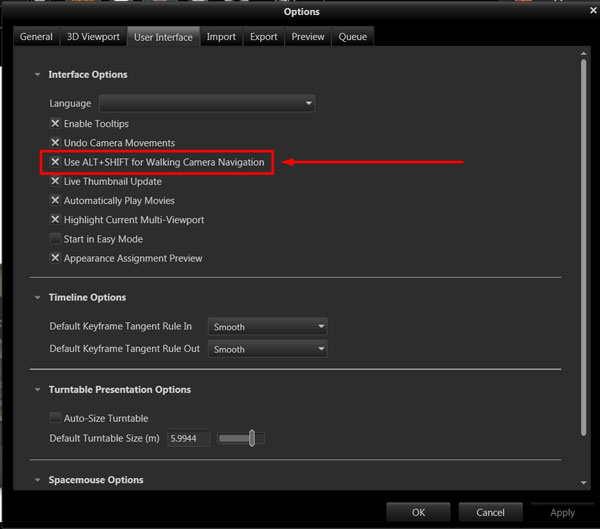Viewport: 600px width, 529px height.
Task: Switch to the General tab
Action: tap(36, 37)
